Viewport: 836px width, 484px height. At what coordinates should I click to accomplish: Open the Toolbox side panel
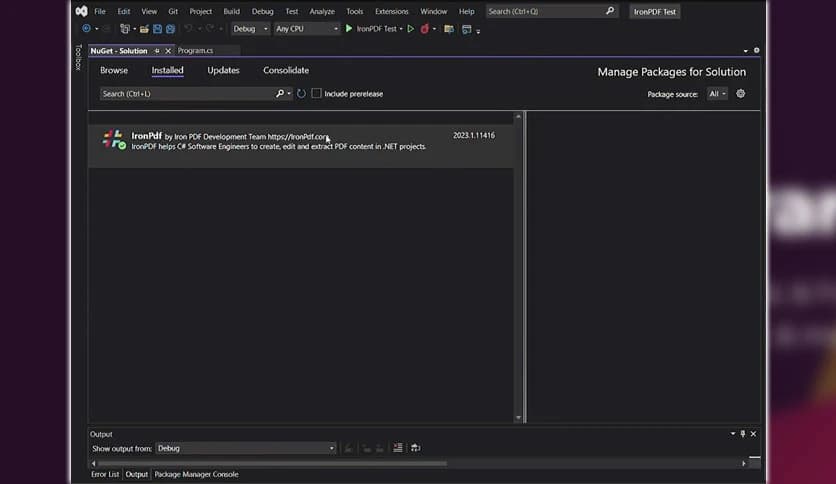79,58
